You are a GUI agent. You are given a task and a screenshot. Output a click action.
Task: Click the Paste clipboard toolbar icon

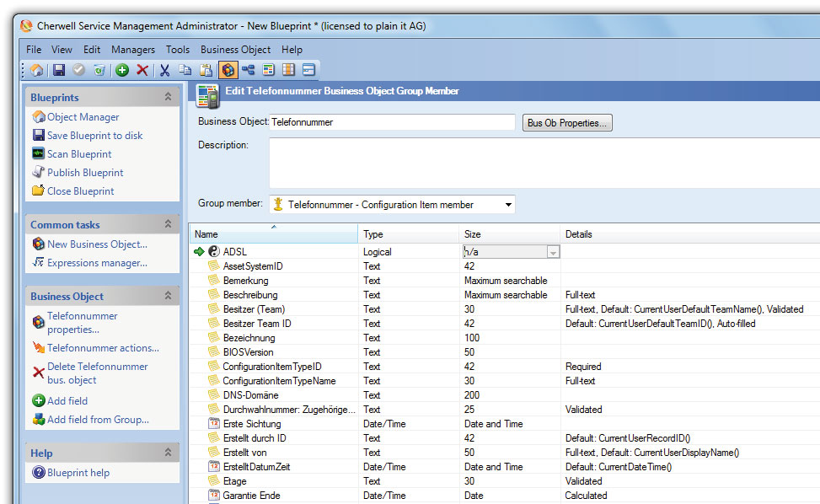coord(206,70)
